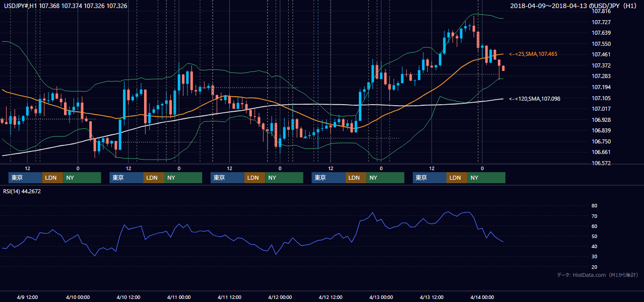Click price axis value 107.194
Viewport: 644px width, 302px height.
tap(601, 88)
